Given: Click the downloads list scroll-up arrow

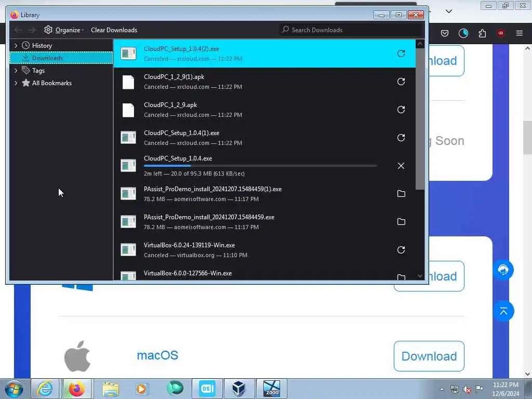Looking at the screenshot, I should tap(420, 44).
